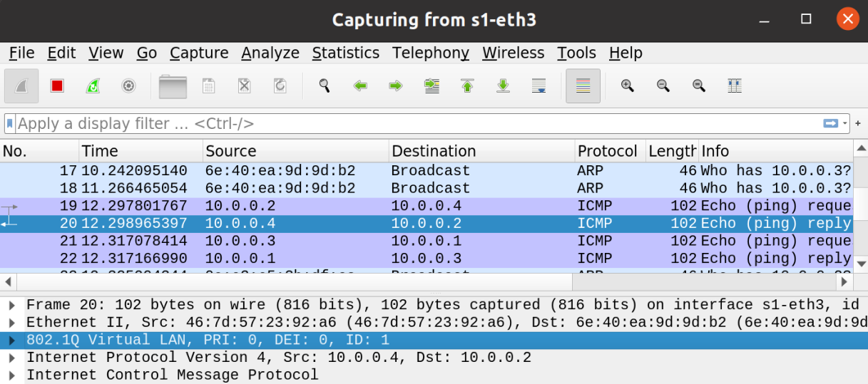The image size is (868, 384).
Task: Open find packet with magnifier icon
Action: point(325,86)
